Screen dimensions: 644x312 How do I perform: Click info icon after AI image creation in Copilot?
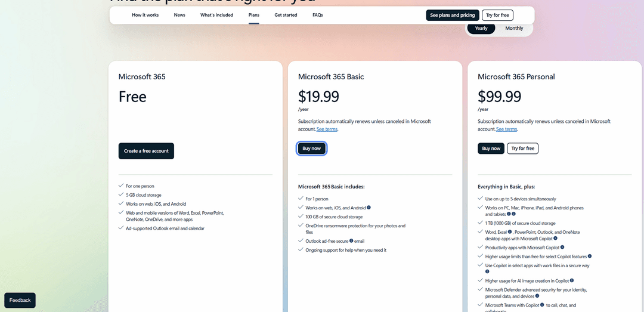tap(571, 281)
